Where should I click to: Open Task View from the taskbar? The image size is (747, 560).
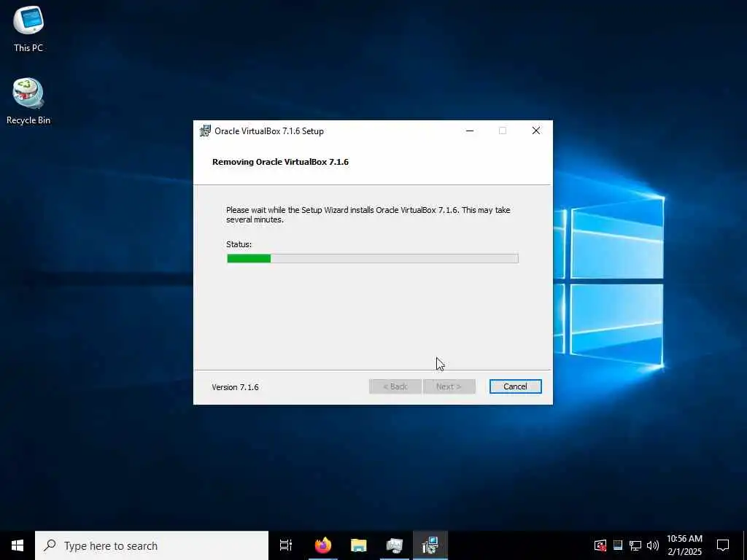point(286,545)
